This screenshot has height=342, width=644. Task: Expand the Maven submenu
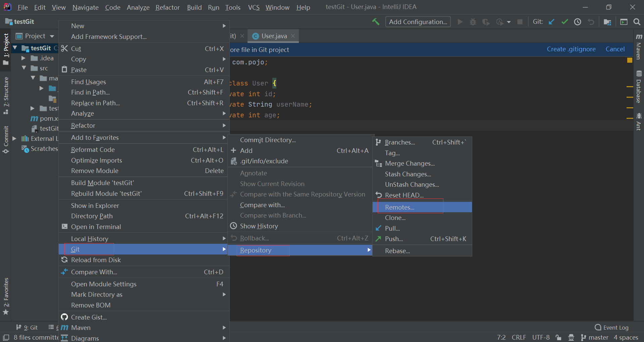pos(144,328)
